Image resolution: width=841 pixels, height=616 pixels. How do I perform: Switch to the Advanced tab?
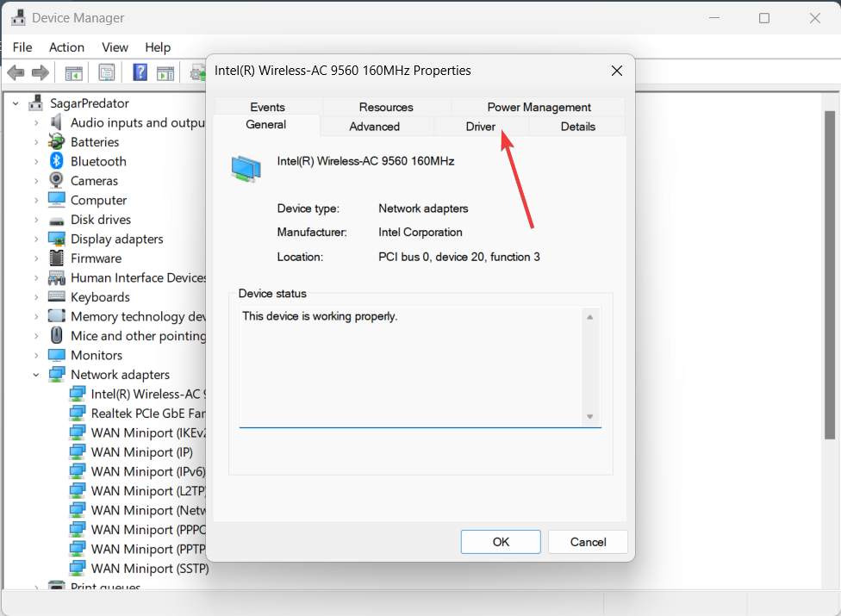click(374, 127)
